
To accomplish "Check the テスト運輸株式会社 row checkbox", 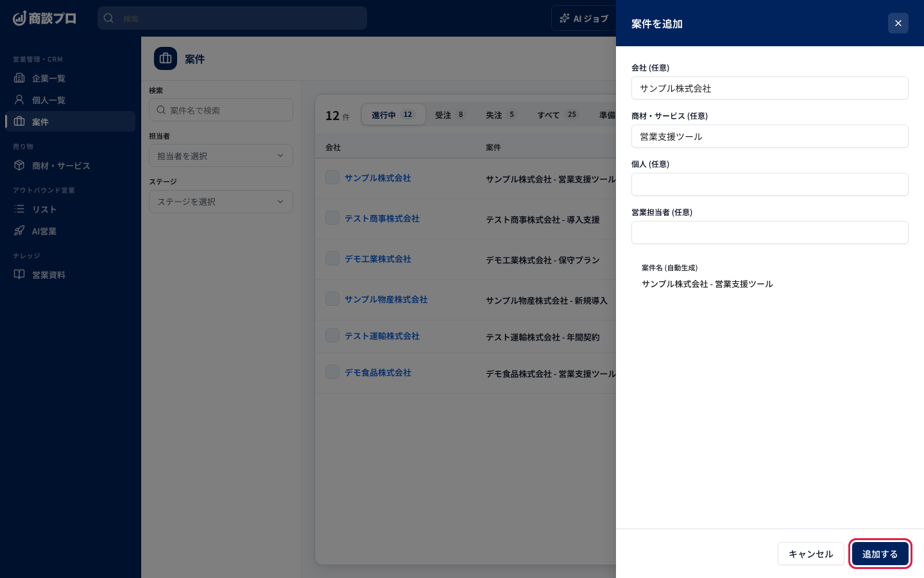I will pos(332,335).
